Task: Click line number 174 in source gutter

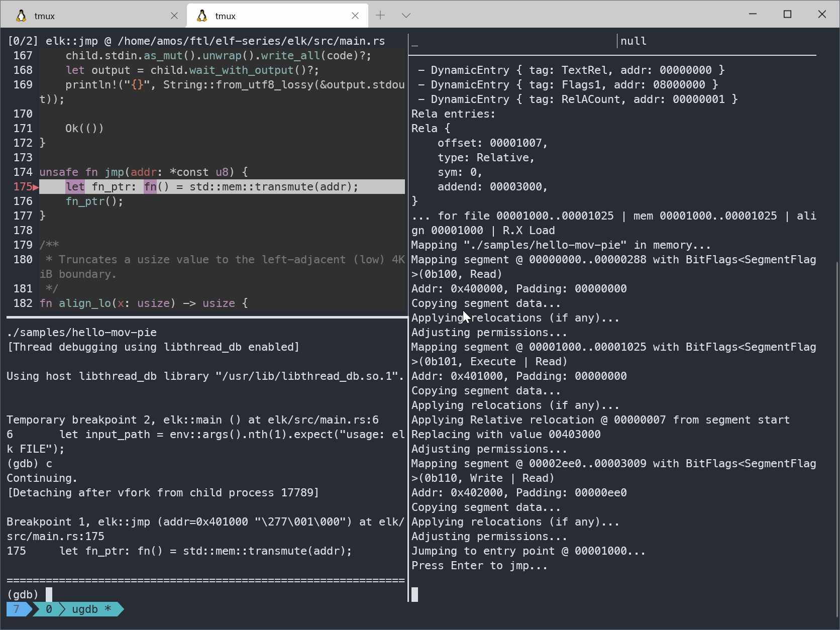Action: (23, 172)
